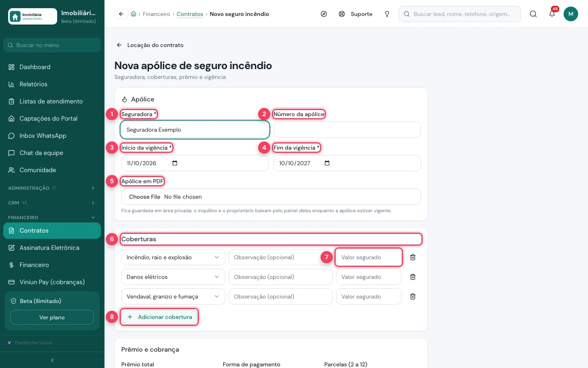The width and height of the screenshot is (588, 368).
Task: Open Vendaval, granizo e fumaça dropdown
Action: (x=173, y=296)
